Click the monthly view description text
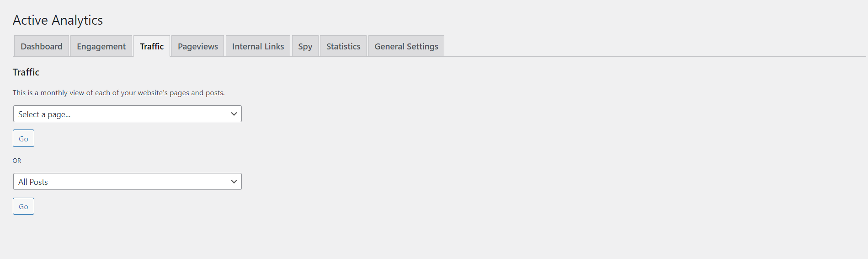The image size is (868, 259). [118, 93]
